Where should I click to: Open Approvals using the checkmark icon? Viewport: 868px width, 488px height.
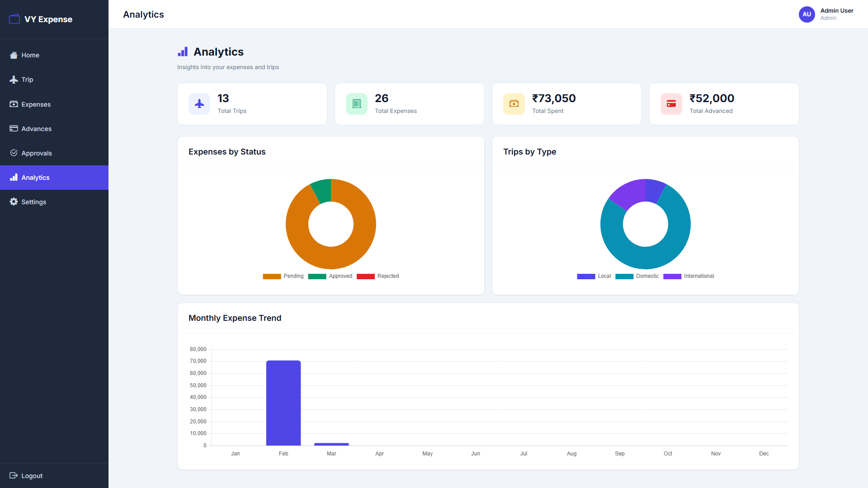point(14,153)
